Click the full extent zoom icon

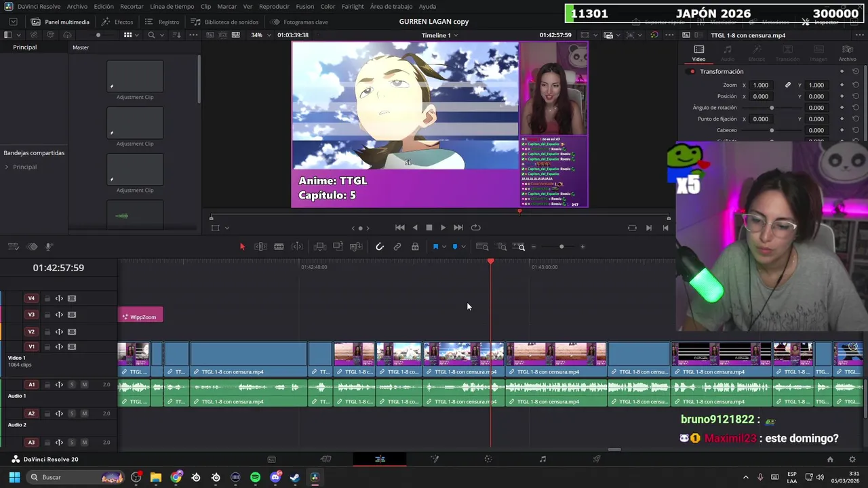coord(482,247)
